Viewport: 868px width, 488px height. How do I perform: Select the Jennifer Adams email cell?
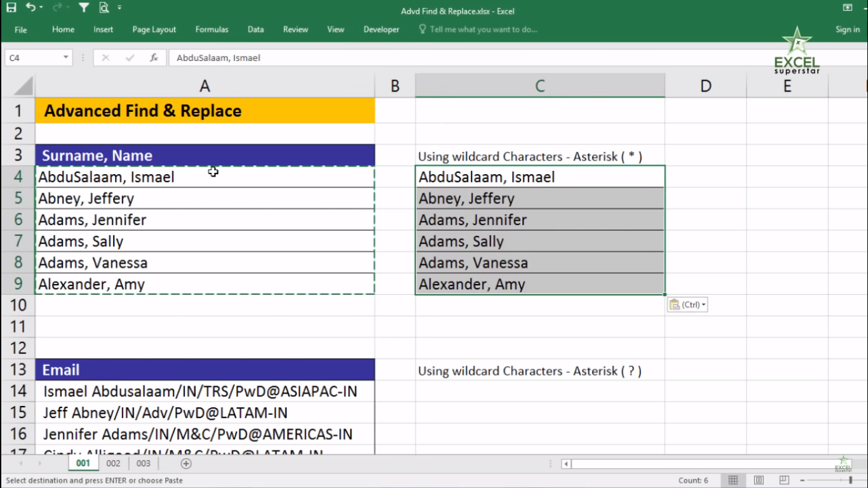pyautogui.click(x=205, y=434)
